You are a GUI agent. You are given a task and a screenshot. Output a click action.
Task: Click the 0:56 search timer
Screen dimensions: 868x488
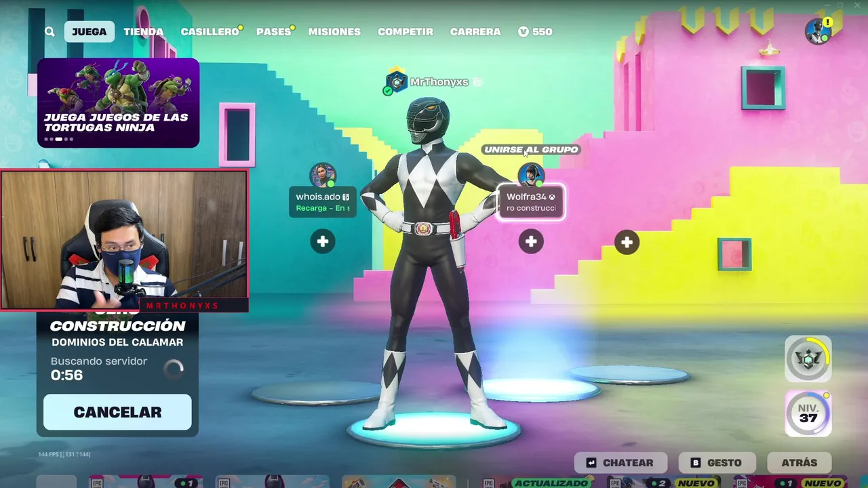click(x=66, y=375)
